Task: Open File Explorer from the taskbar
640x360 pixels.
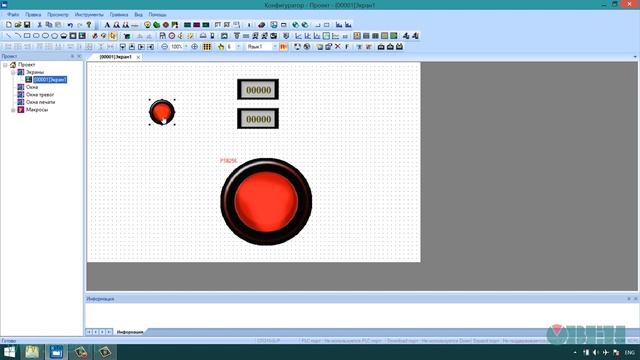Action: (x=32, y=352)
